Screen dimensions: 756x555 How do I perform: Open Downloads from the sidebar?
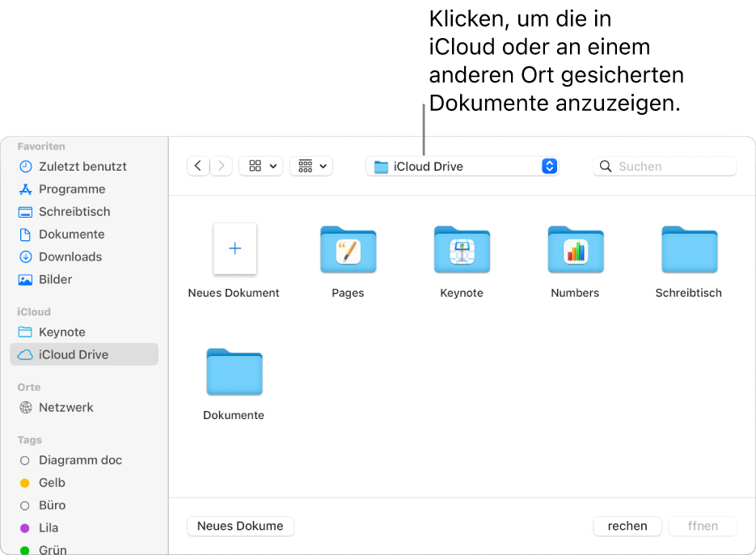click(84, 256)
